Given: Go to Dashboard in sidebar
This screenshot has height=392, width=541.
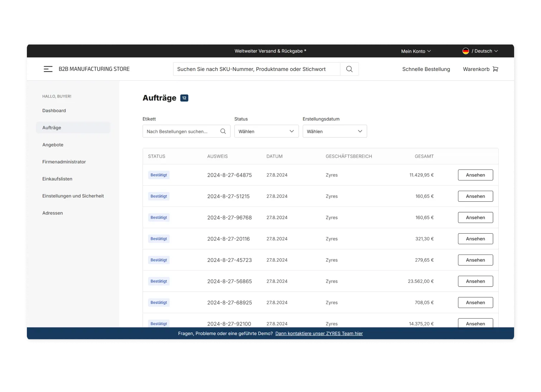Looking at the screenshot, I should [x=54, y=111].
